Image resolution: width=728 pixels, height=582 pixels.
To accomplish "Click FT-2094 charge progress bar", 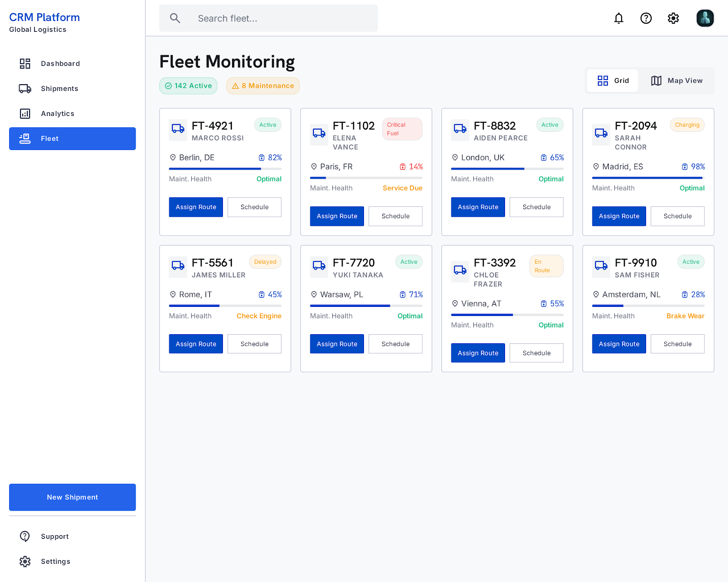I will pos(648,178).
